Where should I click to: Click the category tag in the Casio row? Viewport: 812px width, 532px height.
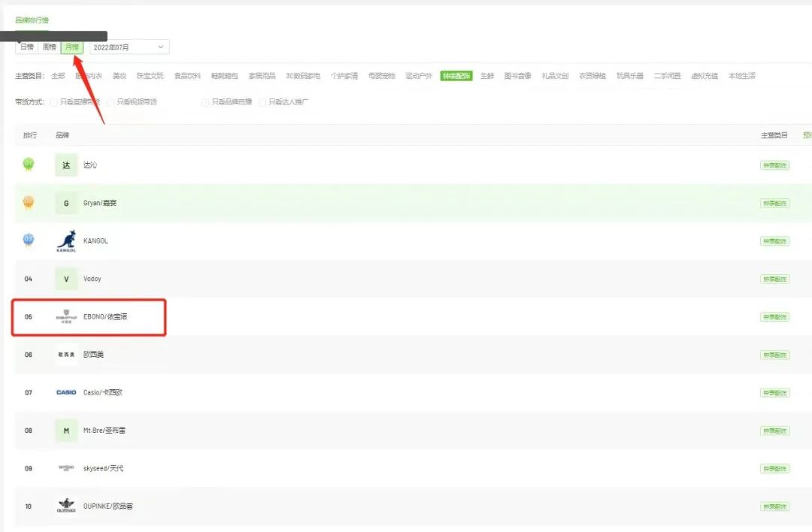[x=774, y=393]
